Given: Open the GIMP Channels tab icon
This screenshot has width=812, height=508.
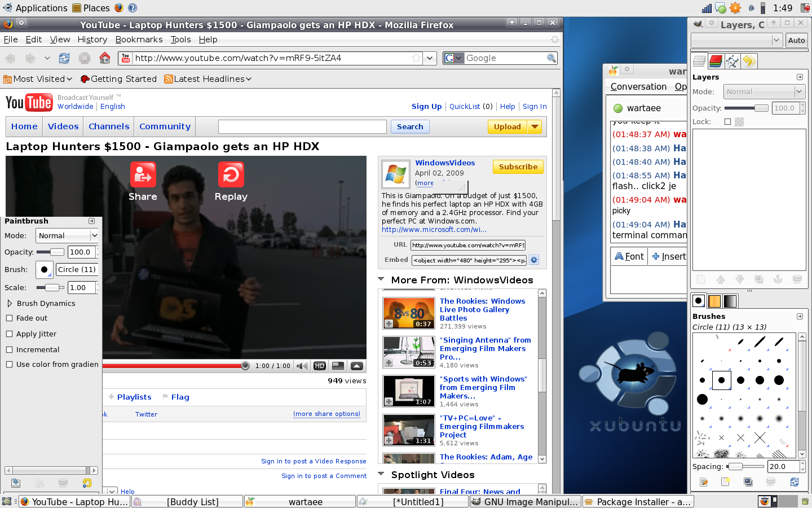Looking at the screenshot, I should [x=716, y=61].
